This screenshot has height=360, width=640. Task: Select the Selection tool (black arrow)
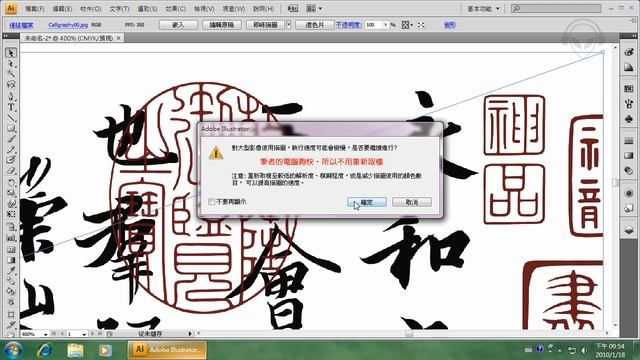point(11,53)
